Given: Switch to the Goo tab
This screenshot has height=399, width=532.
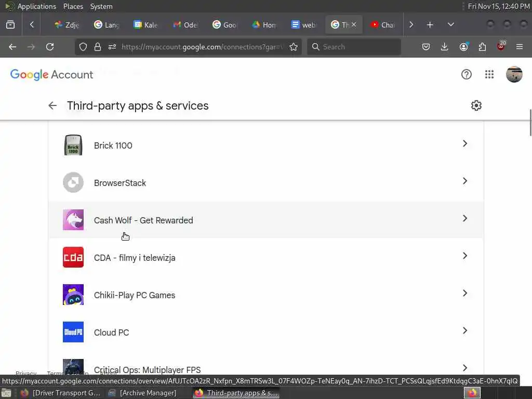Looking at the screenshot, I should pos(225,24).
